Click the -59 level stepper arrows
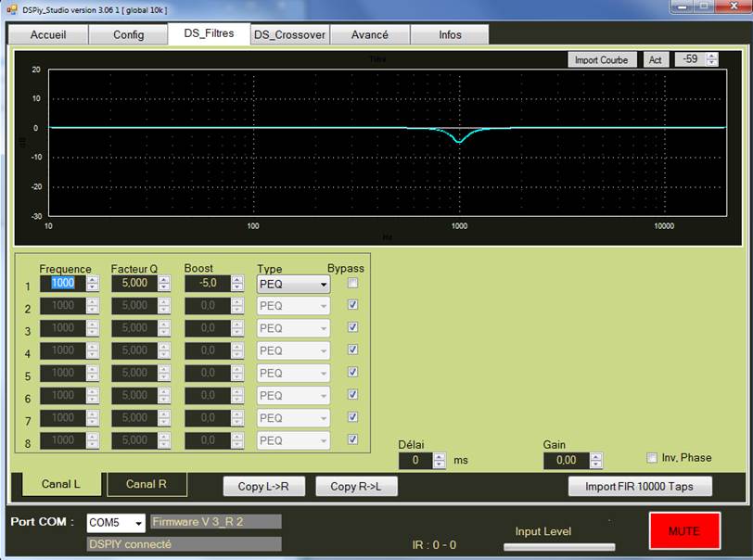 (711, 59)
